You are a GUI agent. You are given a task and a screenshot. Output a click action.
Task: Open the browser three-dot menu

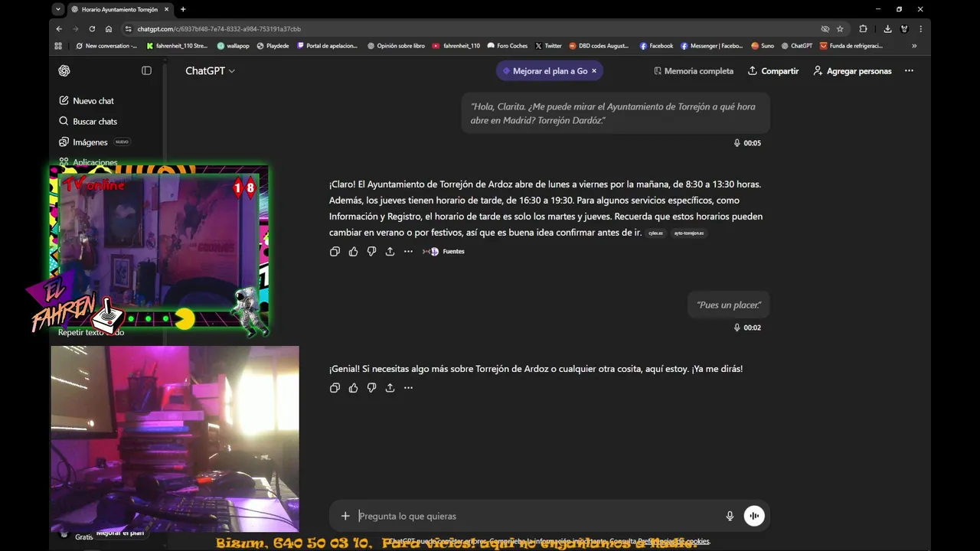pos(920,29)
